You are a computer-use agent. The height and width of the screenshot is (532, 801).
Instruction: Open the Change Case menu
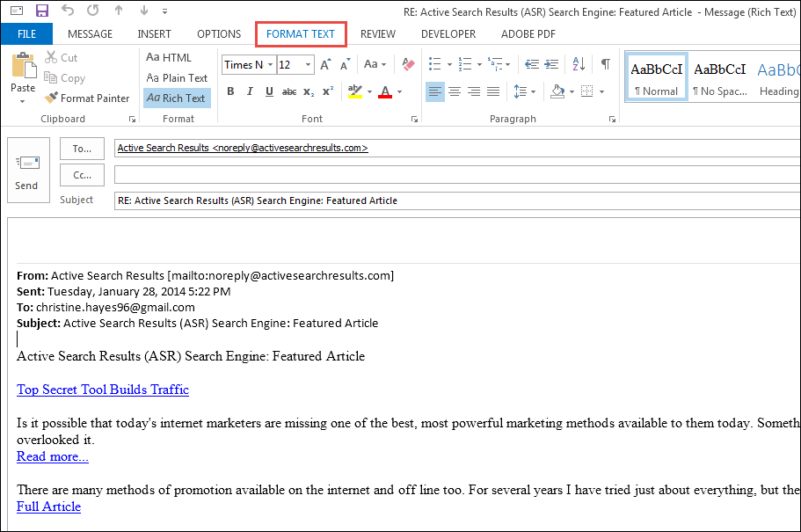click(375, 64)
